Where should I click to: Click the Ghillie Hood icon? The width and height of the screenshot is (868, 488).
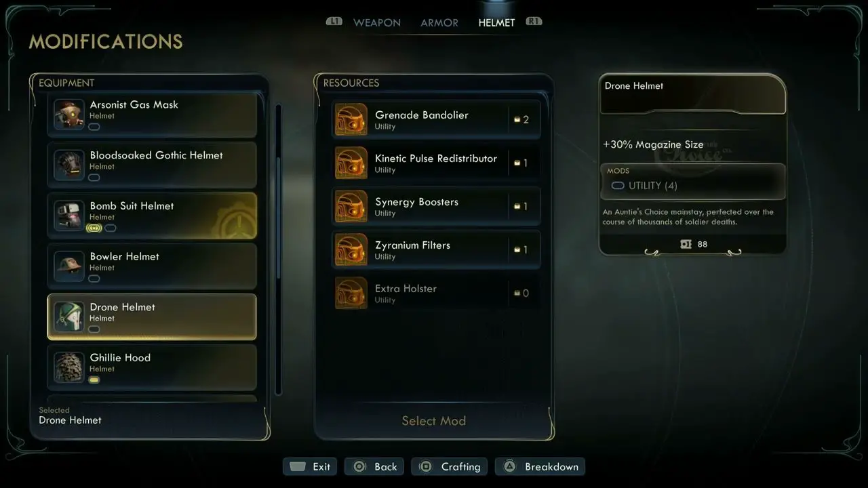(69, 367)
